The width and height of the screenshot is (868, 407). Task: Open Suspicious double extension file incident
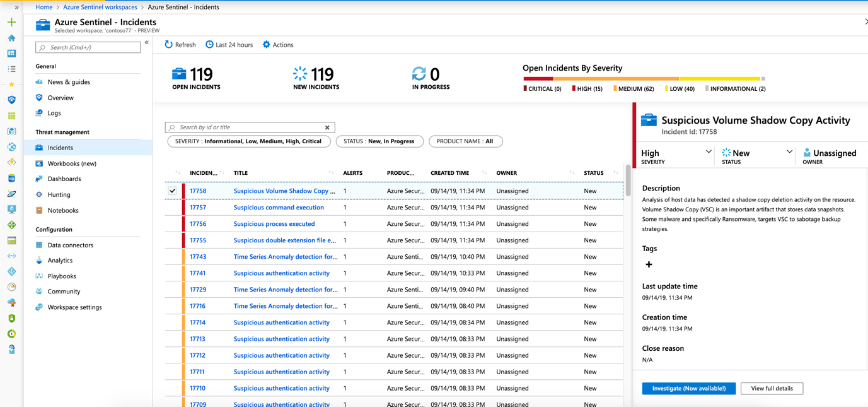point(284,240)
